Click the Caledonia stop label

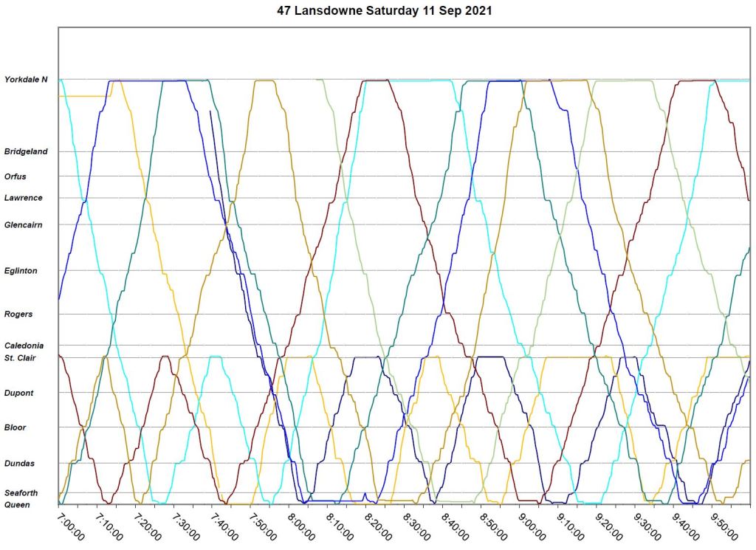pos(24,346)
